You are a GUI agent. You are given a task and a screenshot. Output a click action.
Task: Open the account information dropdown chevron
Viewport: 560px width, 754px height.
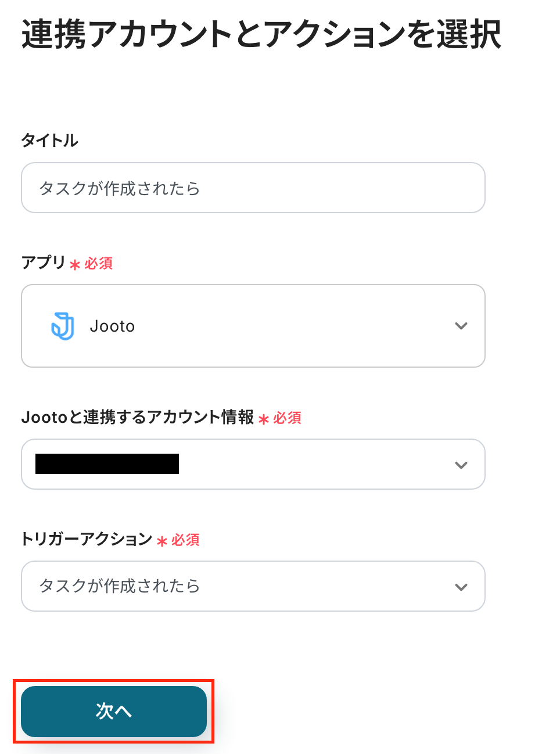click(461, 465)
